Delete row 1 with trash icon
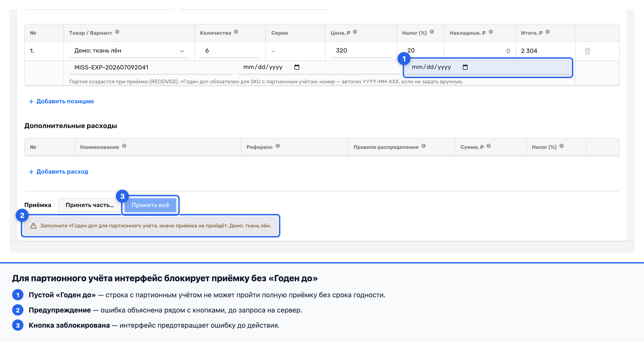 click(588, 51)
